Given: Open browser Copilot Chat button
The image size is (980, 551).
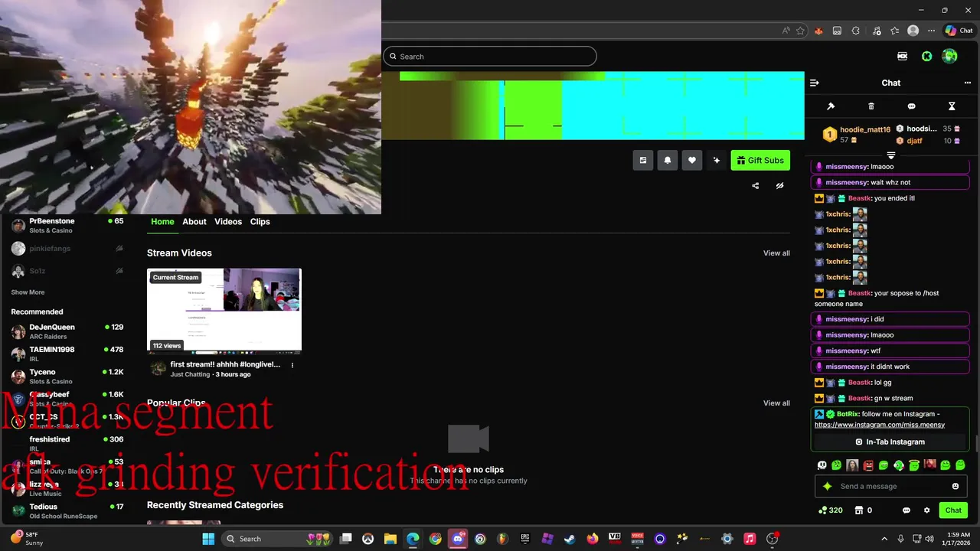Looking at the screenshot, I should point(959,31).
